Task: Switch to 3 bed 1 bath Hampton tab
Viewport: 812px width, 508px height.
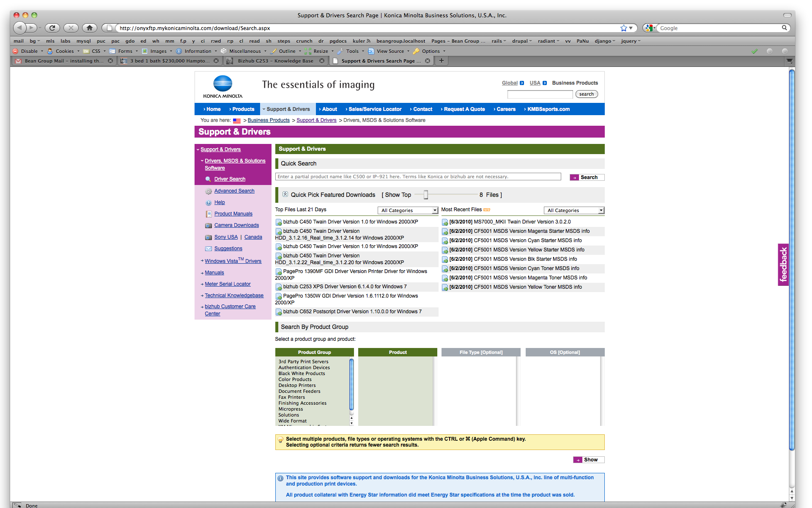Action: [169, 61]
